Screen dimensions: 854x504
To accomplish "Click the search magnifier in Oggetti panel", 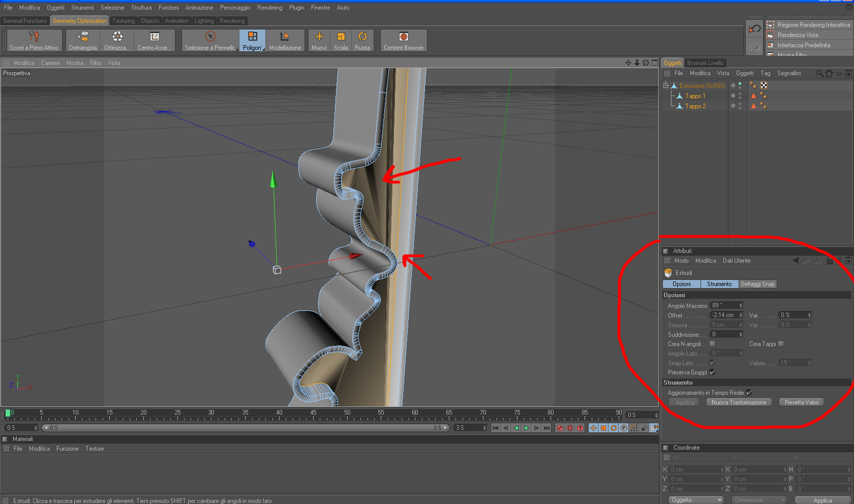I will 820,73.
